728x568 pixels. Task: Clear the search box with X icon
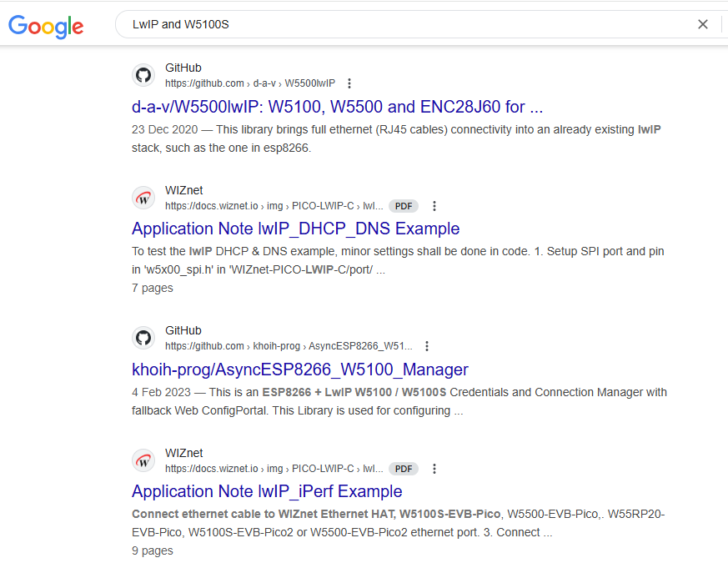pos(702,24)
